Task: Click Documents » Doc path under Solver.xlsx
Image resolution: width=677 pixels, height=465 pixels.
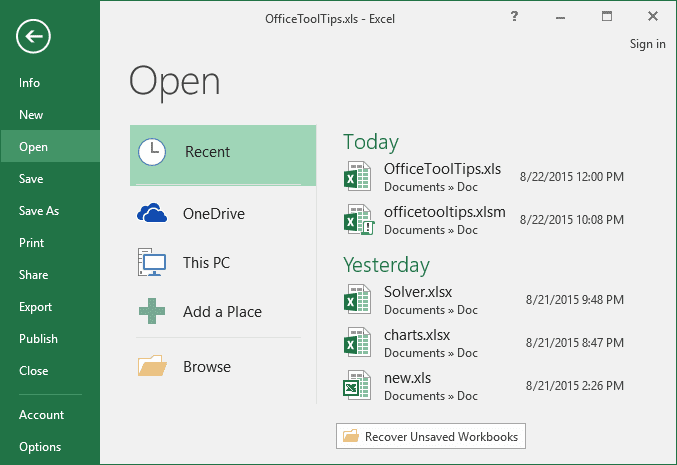Action: pos(431,310)
